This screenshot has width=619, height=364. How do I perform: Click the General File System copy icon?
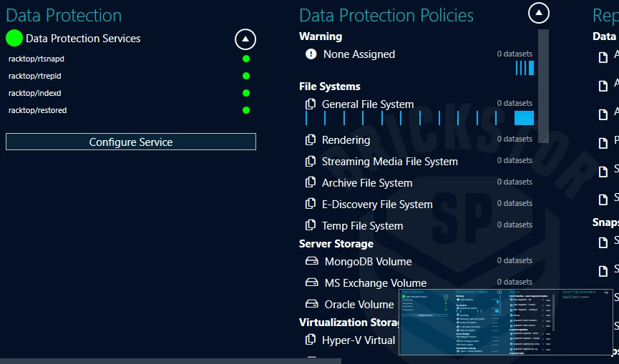[311, 104]
